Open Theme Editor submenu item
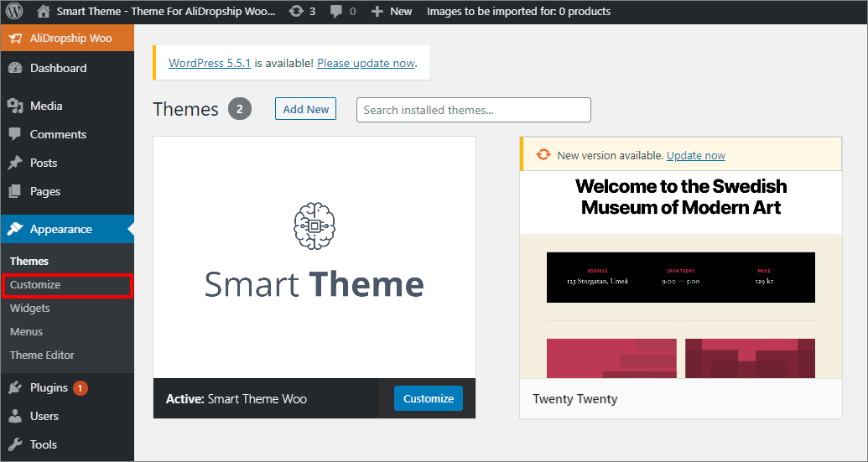Viewport: 868px width, 462px height. [42, 355]
